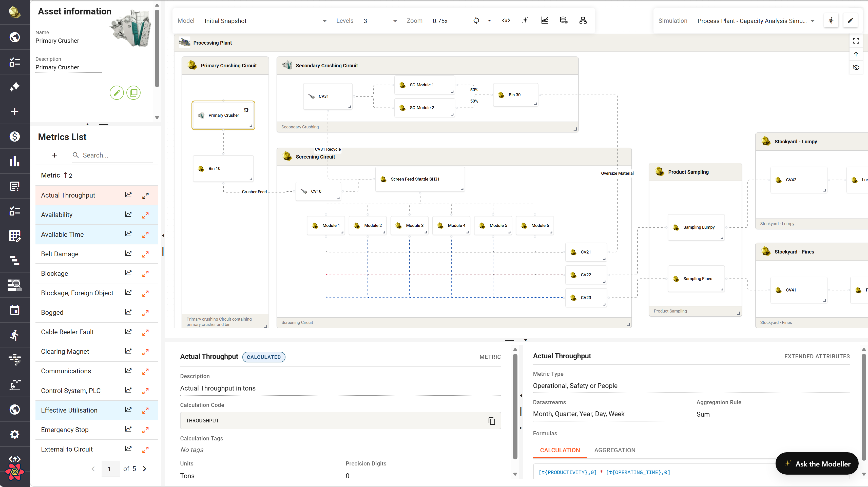Select the Available Time metric row
The height and width of the screenshot is (487, 868).
(97, 235)
